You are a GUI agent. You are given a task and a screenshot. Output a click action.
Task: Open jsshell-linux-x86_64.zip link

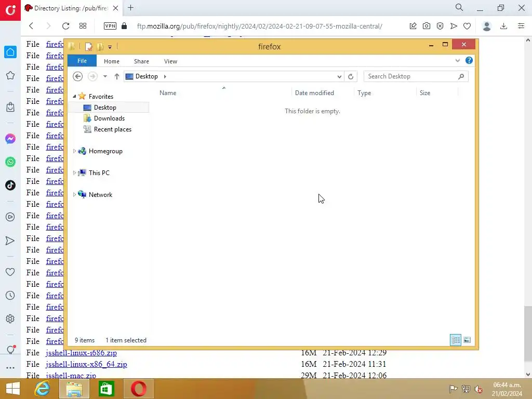coord(87,364)
